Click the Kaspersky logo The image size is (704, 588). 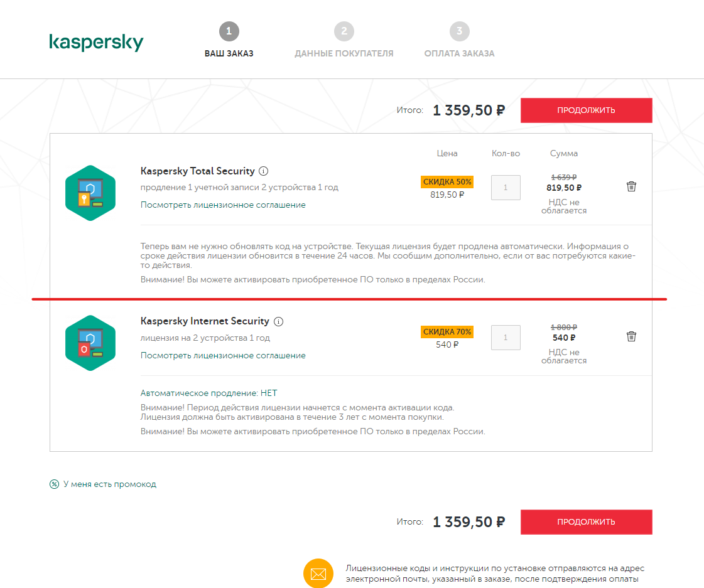point(96,42)
